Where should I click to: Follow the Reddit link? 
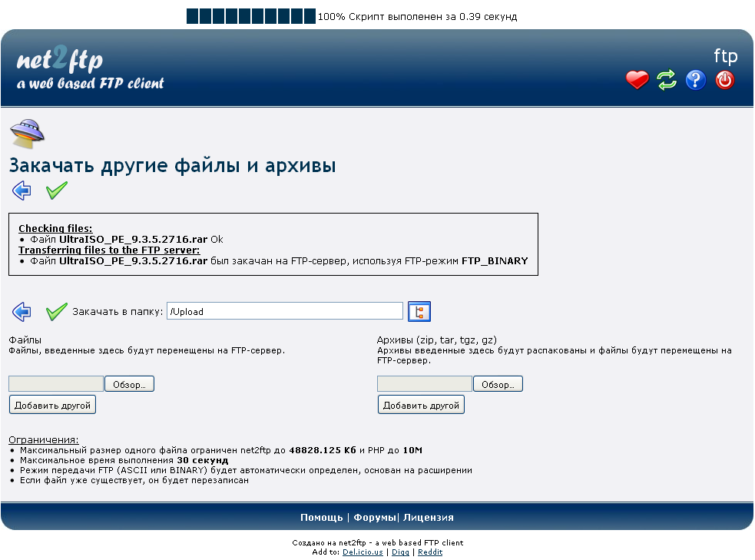pos(430,552)
